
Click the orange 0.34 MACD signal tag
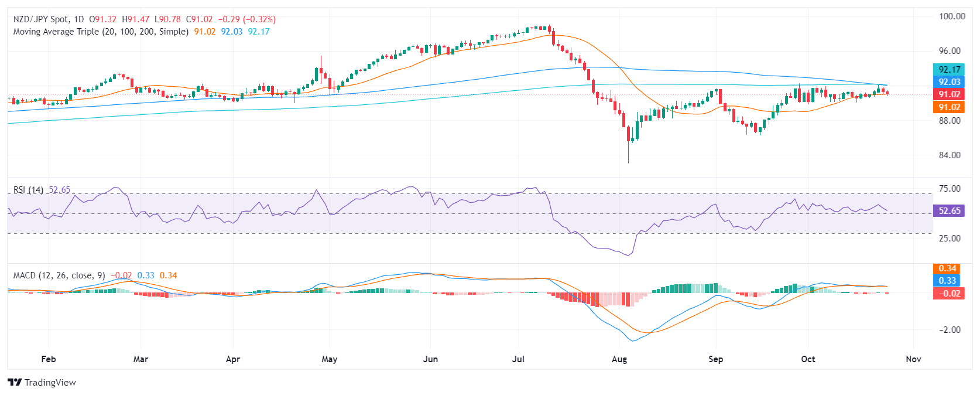947,268
